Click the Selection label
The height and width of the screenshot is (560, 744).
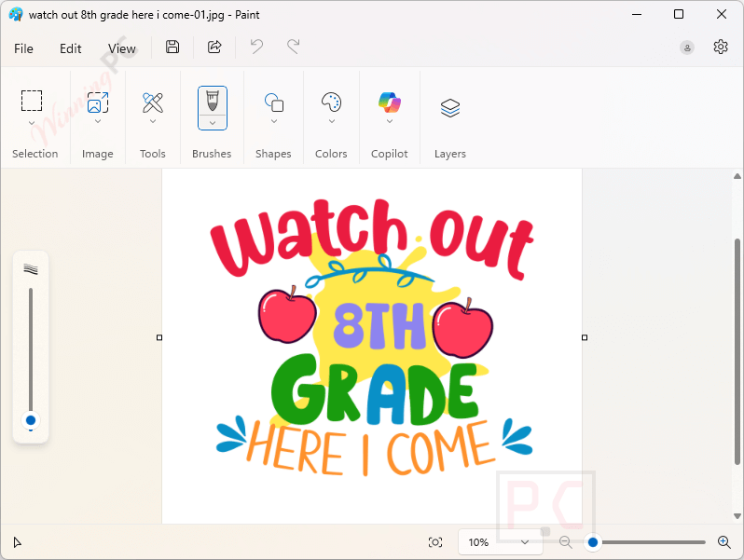click(35, 154)
